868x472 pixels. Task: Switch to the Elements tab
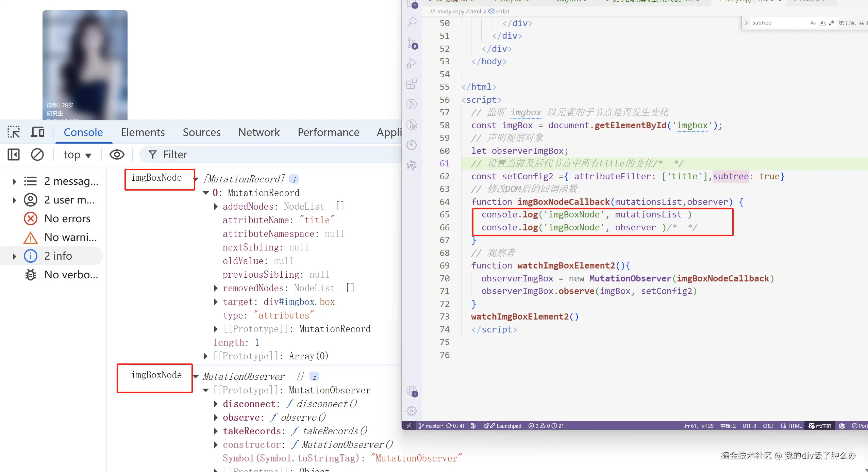pyautogui.click(x=143, y=132)
